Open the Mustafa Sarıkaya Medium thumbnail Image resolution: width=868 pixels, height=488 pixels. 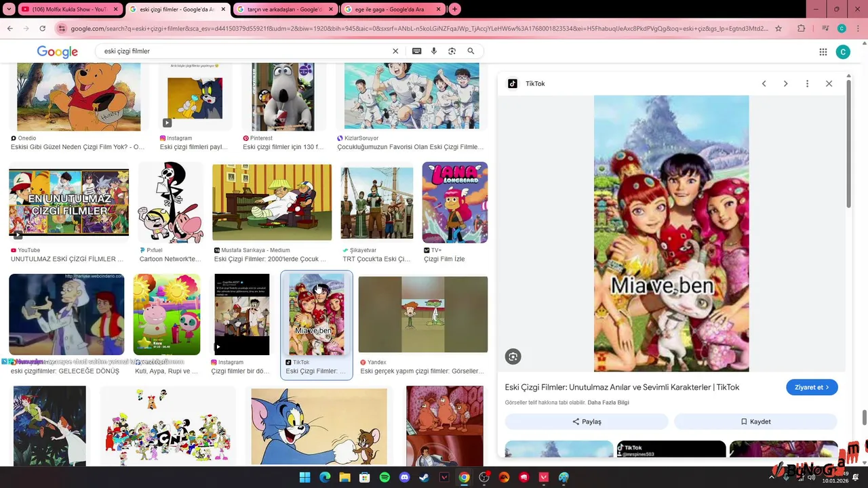pyautogui.click(x=272, y=202)
